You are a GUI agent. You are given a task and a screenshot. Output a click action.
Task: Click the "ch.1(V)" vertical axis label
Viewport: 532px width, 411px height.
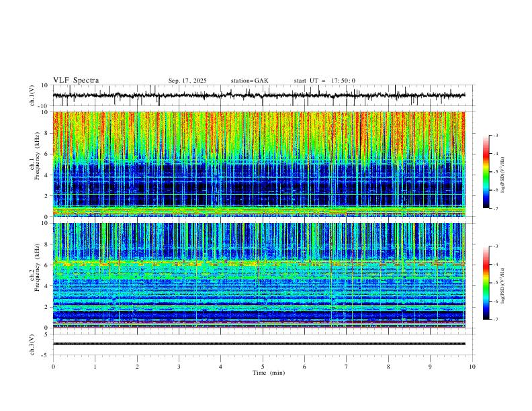click(x=32, y=95)
